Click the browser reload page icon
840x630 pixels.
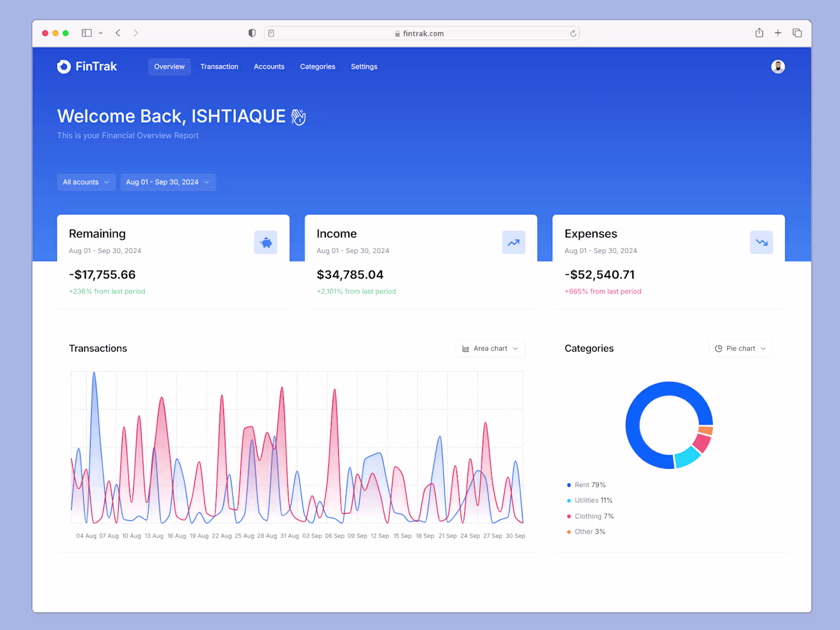coord(573,34)
